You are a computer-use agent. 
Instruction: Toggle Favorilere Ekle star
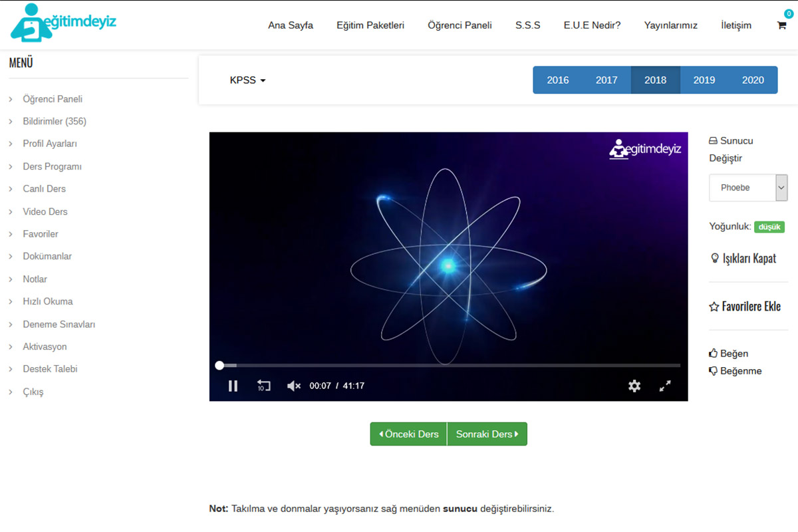(x=745, y=307)
